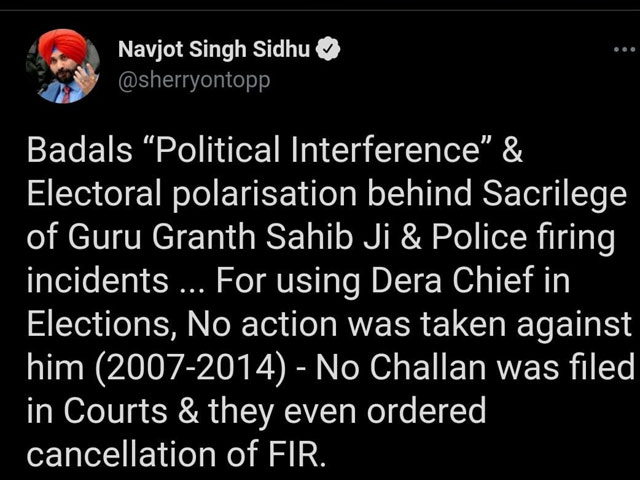The image size is (640, 480).
Task: Click the word "Badals" in the tweet
Action: pyautogui.click(x=80, y=149)
